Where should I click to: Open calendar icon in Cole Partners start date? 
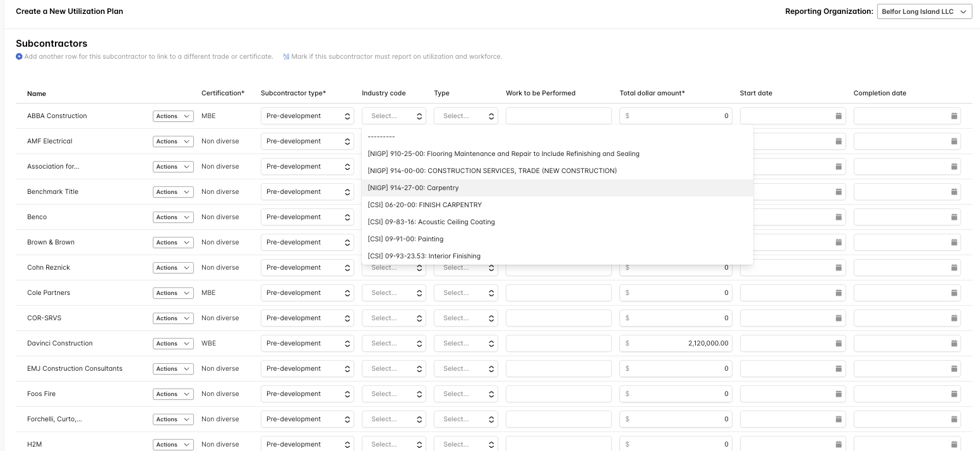click(839, 293)
